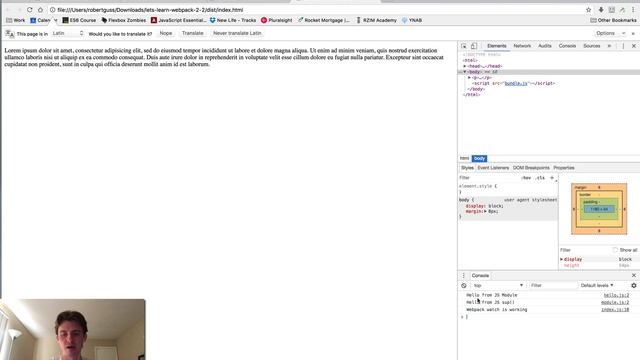640x360 pixels.
Task: Open the top execution context dropdown
Action: (x=498, y=286)
